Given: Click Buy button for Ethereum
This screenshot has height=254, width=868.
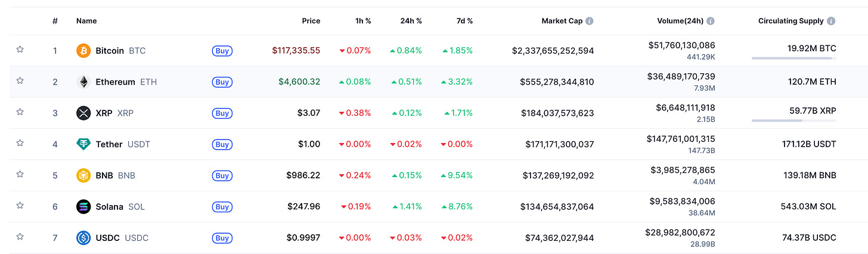Looking at the screenshot, I should pyautogui.click(x=222, y=82).
